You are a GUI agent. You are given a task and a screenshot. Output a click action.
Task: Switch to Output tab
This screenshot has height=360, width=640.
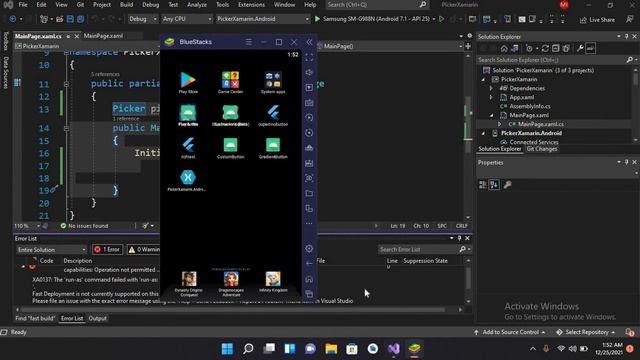(x=98, y=318)
